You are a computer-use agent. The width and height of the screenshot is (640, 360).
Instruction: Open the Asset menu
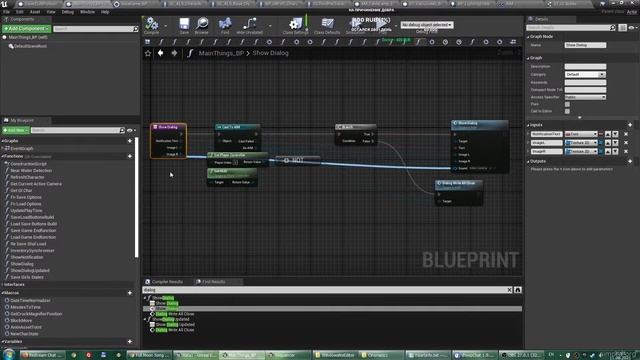[35, 12]
